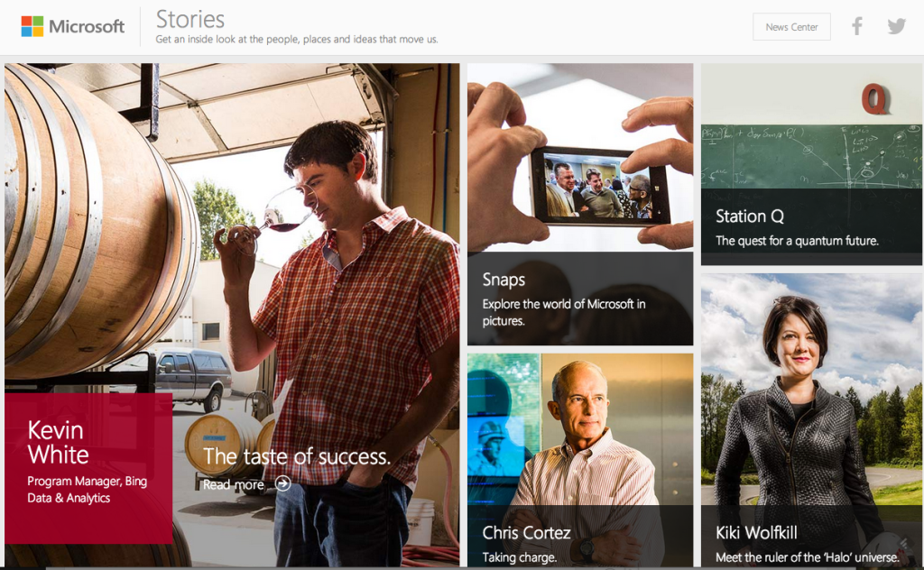924x570 pixels.
Task: Click the 'Taking charge.' caption
Action: pyautogui.click(x=519, y=557)
